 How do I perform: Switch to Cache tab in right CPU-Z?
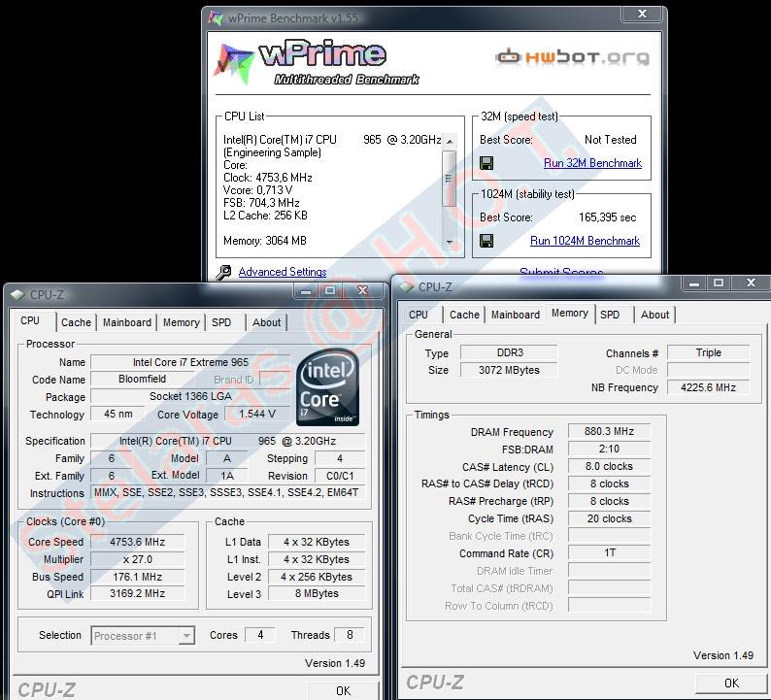pyautogui.click(x=464, y=315)
